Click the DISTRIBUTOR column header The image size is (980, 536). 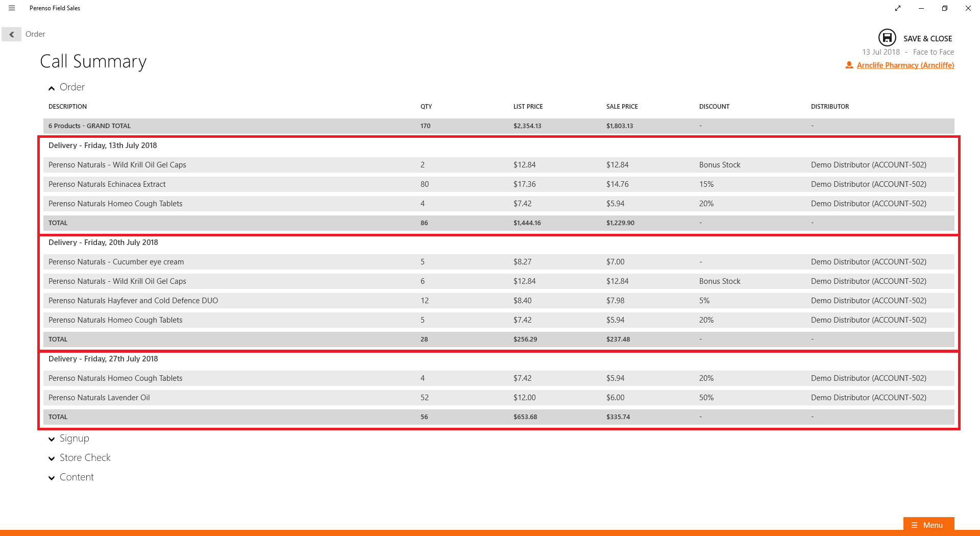(830, 107)
